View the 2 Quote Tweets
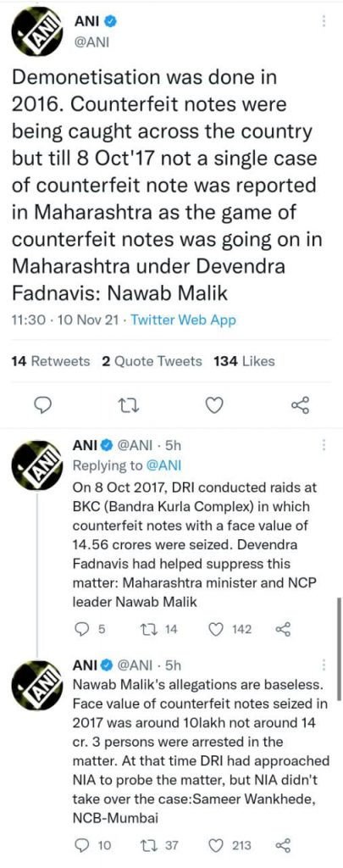This screenshot has width=343, height=868. coord(152,361)
